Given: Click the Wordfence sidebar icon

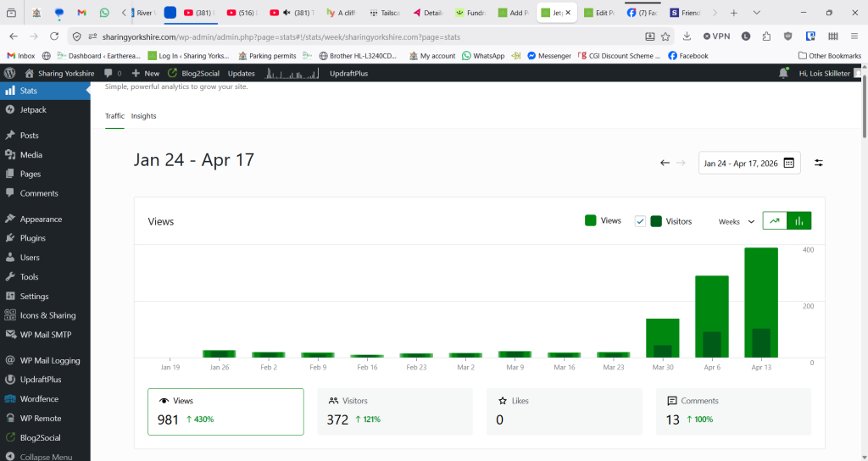Looking at the screenshot, I should coord(10,399).
